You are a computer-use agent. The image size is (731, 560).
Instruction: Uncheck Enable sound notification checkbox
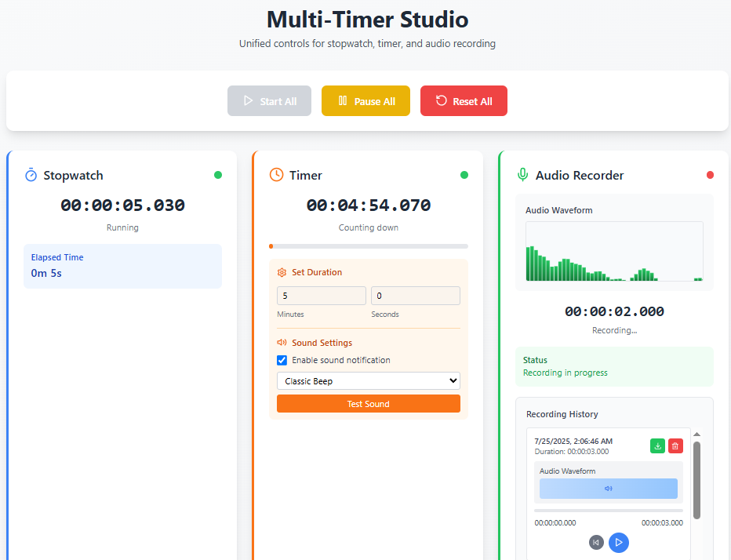pyautogui.click(x=282, y=360)
